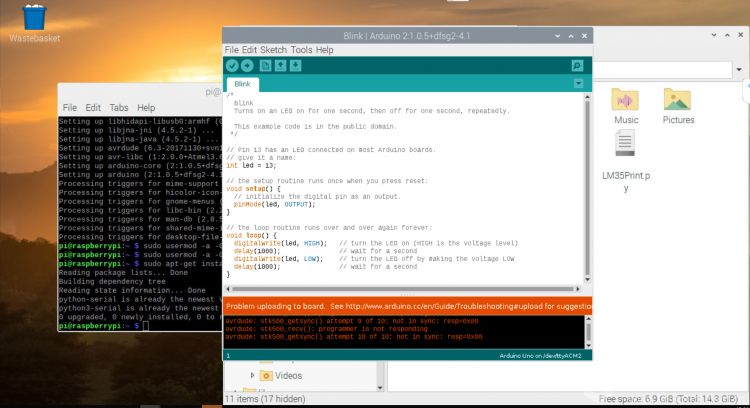Image resolution: width=750 pixels, height=408 pixels.
Task: Click the file tree scroll-down arrow
Action: click(380, 388)
